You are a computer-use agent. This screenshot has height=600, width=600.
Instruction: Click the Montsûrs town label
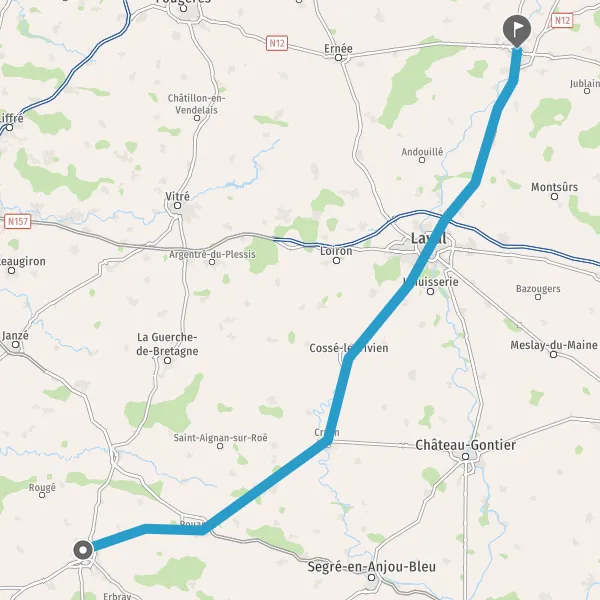click(x=554, y=187)
